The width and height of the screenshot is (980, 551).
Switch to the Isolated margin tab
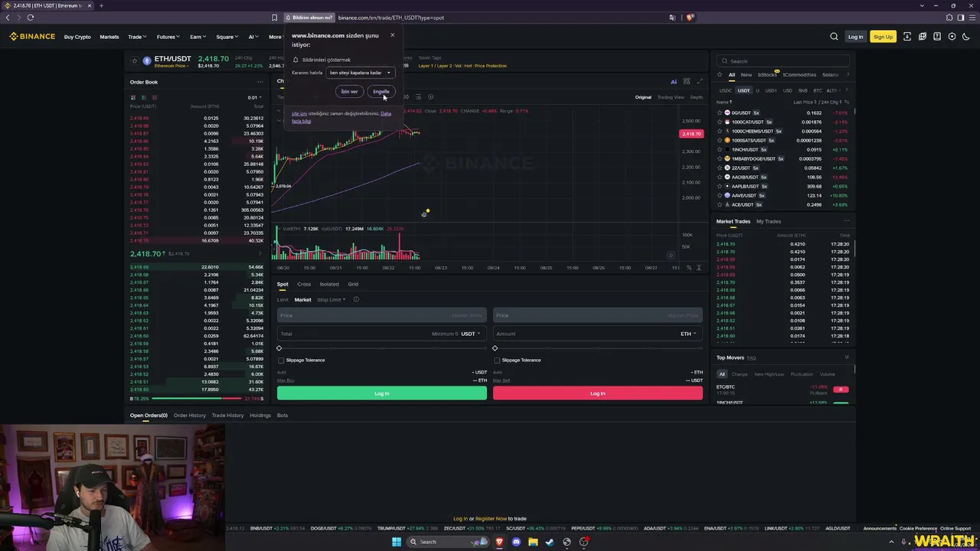tap(329, 284)
